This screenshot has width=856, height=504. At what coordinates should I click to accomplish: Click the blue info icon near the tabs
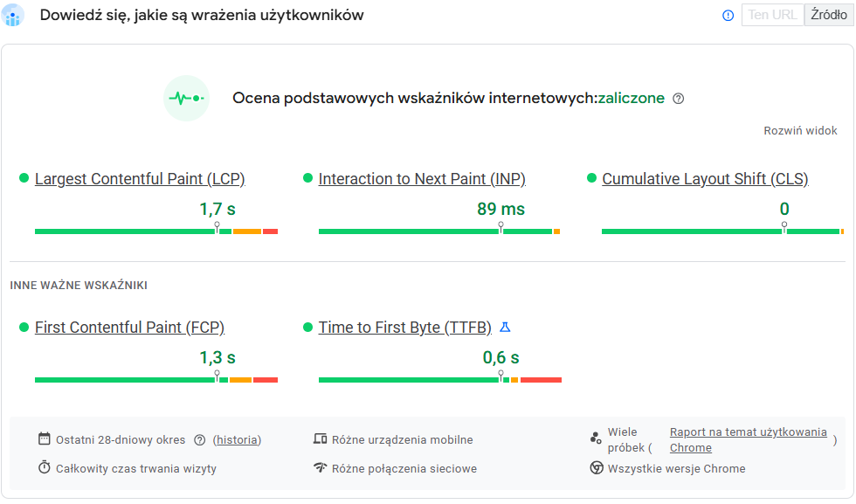pyautogui.click(x=728, y=15)
